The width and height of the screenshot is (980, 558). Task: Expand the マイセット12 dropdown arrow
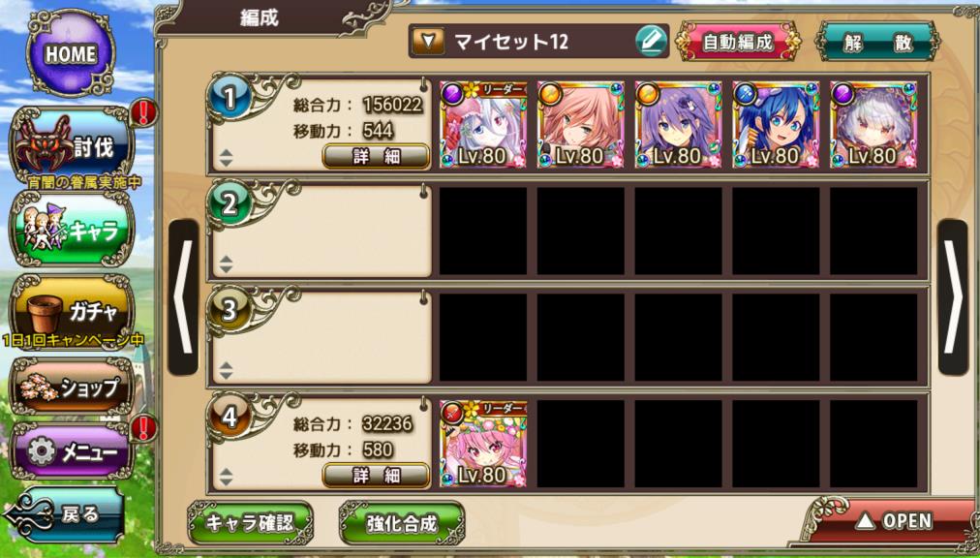429,42
